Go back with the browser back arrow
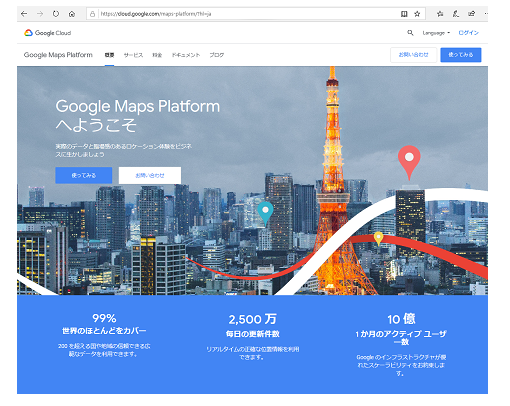Screen dimensions: 510x406 coord(24,14)
